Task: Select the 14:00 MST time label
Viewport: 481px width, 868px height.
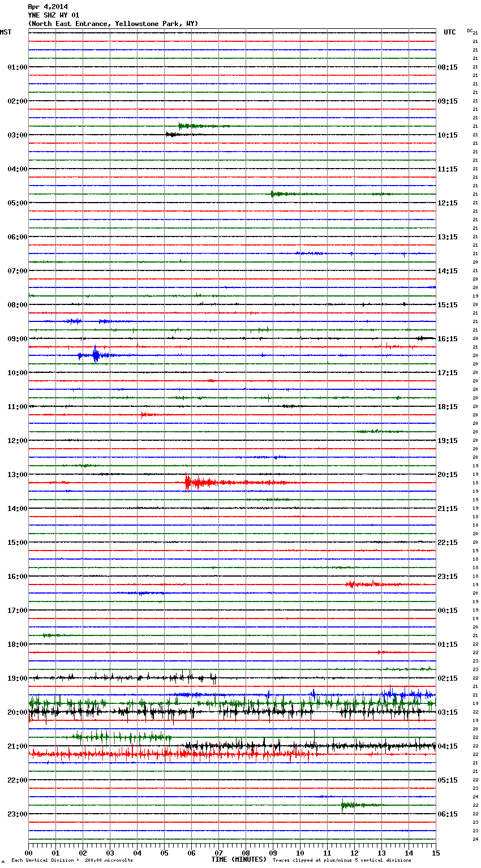Action: [17, 509]
